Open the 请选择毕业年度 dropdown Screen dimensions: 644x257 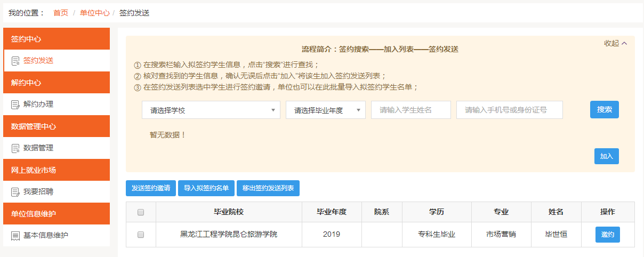(325, 110)
